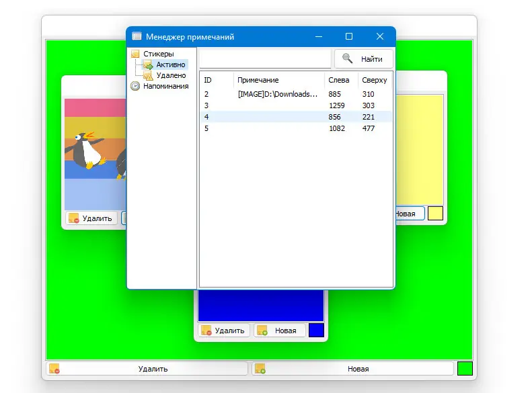Click the Сверху value 221

pyautogui.click(x=368, y=117)
